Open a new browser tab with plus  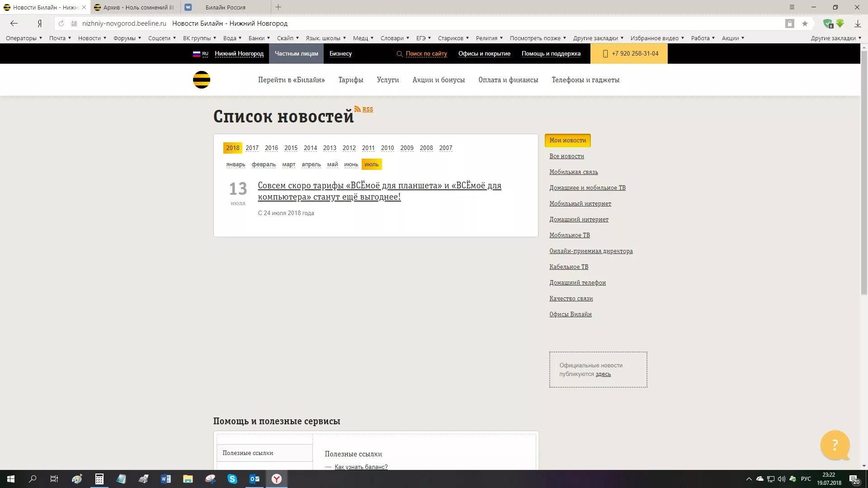coord(278,7)
